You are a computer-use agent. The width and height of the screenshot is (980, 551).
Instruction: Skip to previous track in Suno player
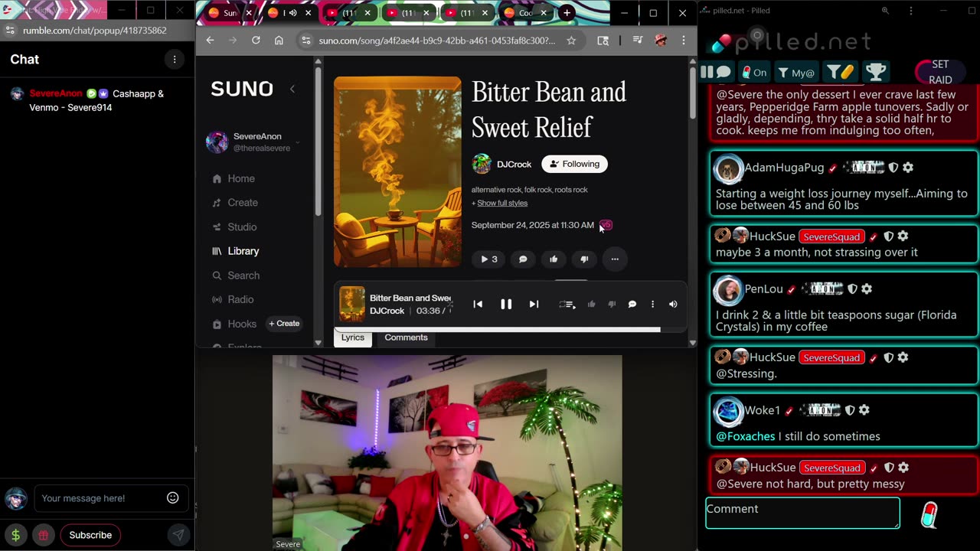(478, 304)
